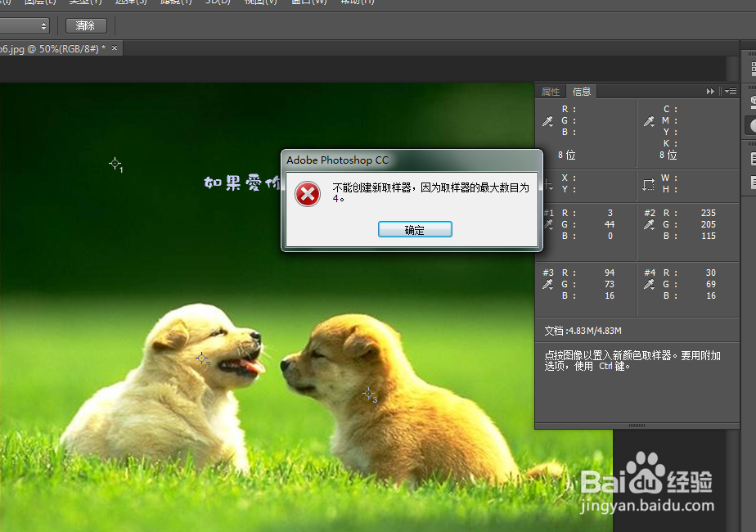Collapse the Info panel with double-arrow icon
This screenshot has width=756, height=532.
(710, 91)
